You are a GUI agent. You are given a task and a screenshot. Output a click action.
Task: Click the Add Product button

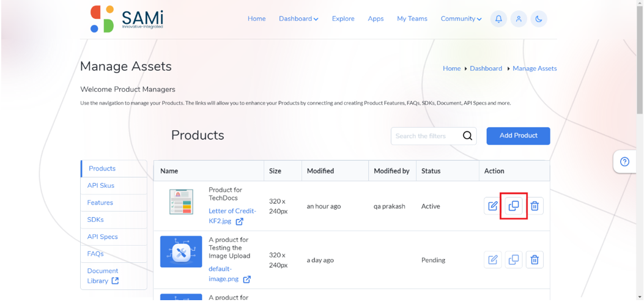(519, 136)
